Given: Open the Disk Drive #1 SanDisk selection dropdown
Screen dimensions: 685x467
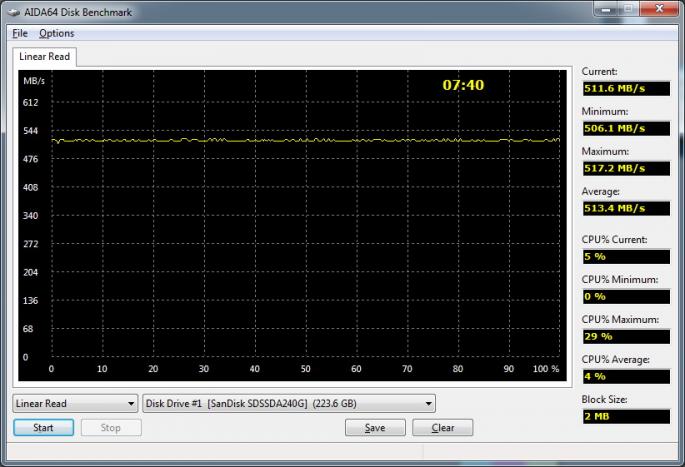Looking at the screenshot, I should click(x=289, y=404).
